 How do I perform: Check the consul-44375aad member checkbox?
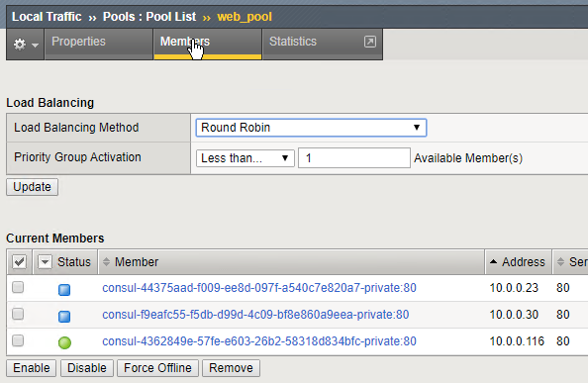pos(18,287)
